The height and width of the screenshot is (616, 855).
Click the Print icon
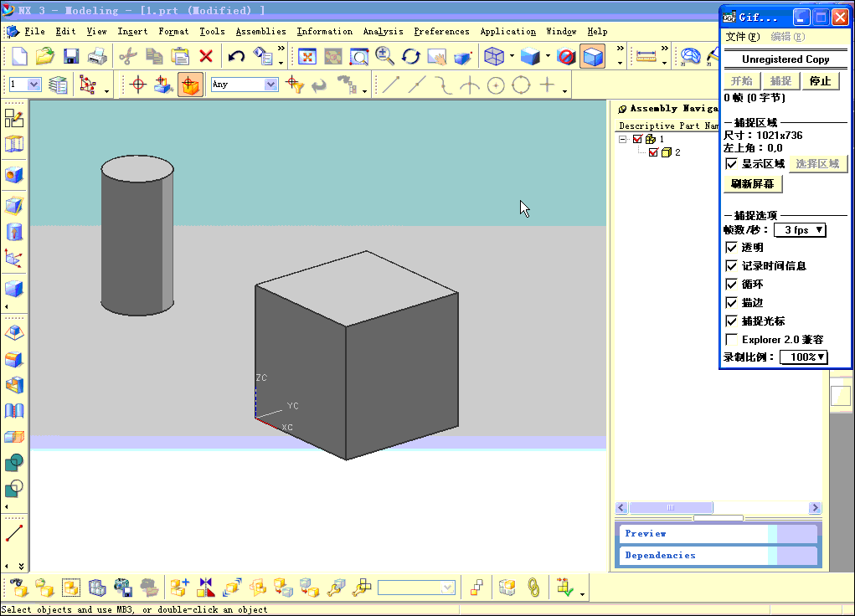(97, 56)
